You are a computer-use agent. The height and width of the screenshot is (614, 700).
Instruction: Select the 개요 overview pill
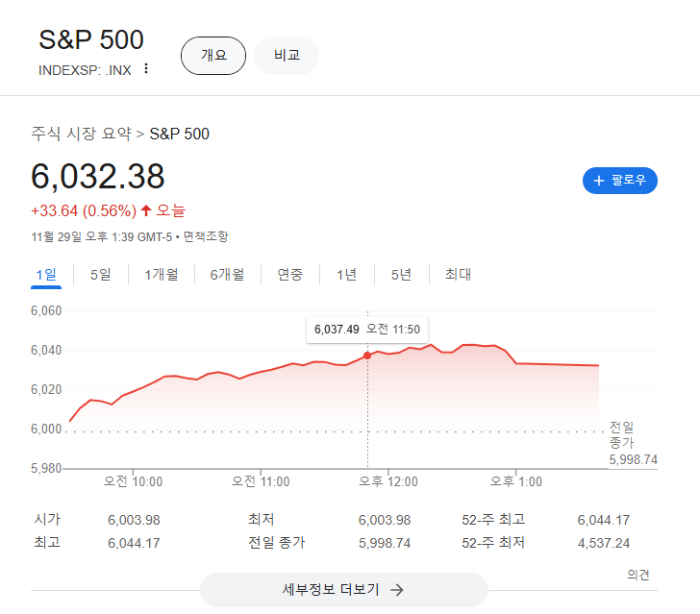coord(213,56)
